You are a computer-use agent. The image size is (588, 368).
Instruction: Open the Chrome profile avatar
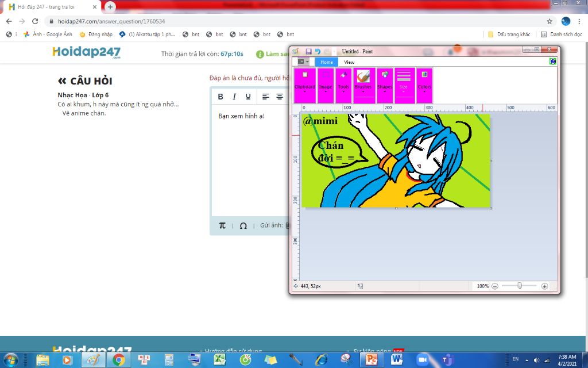566,21
